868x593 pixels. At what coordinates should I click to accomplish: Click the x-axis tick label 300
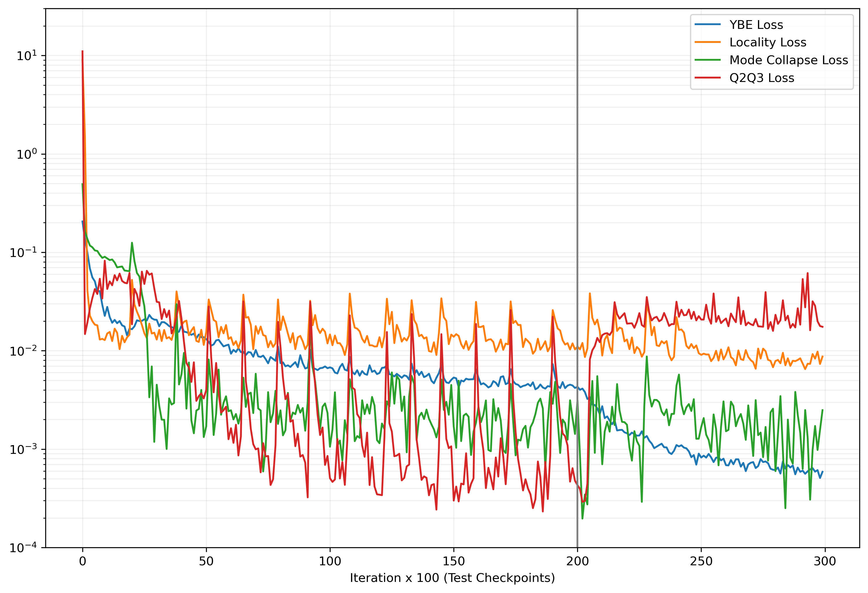coord(825,561)
